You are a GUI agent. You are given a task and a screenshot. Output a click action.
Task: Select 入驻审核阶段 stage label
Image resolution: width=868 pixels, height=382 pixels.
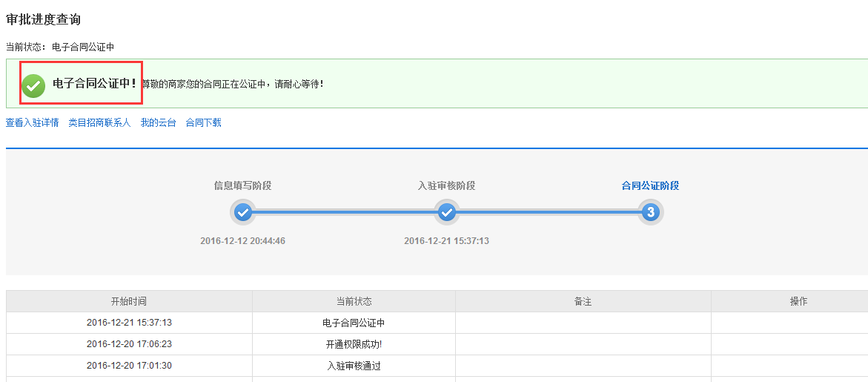(447, 186)
